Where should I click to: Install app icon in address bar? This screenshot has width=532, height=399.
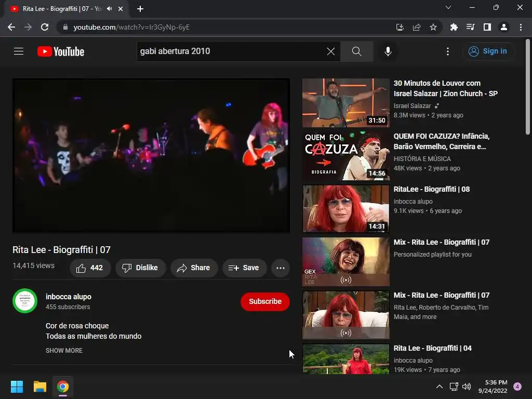tap(400, 27)
